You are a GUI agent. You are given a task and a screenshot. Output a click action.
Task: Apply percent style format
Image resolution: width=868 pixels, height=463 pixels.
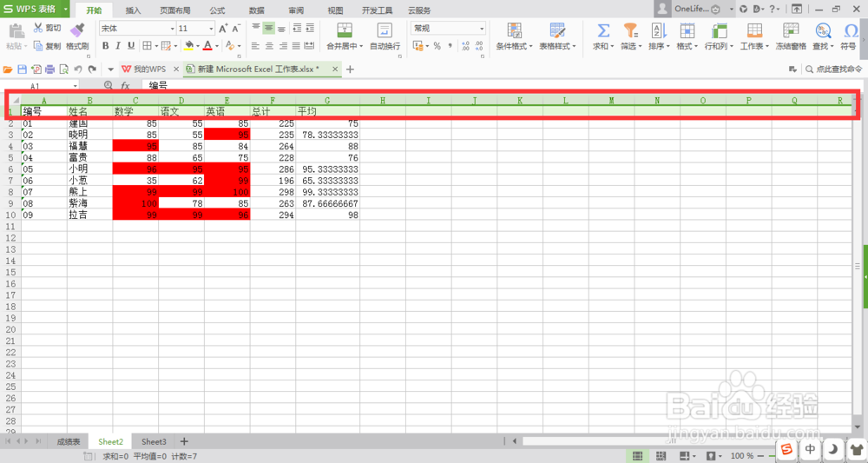coord(437,46)
